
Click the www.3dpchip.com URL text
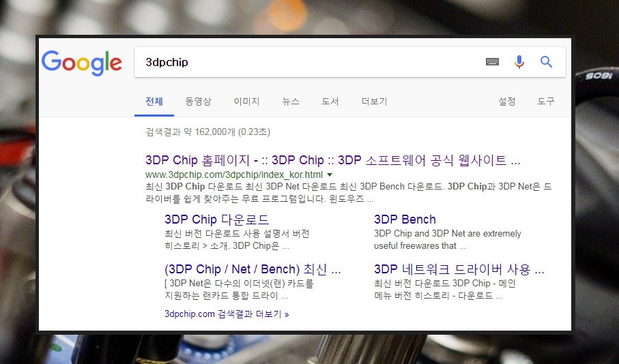click(233, 175)
